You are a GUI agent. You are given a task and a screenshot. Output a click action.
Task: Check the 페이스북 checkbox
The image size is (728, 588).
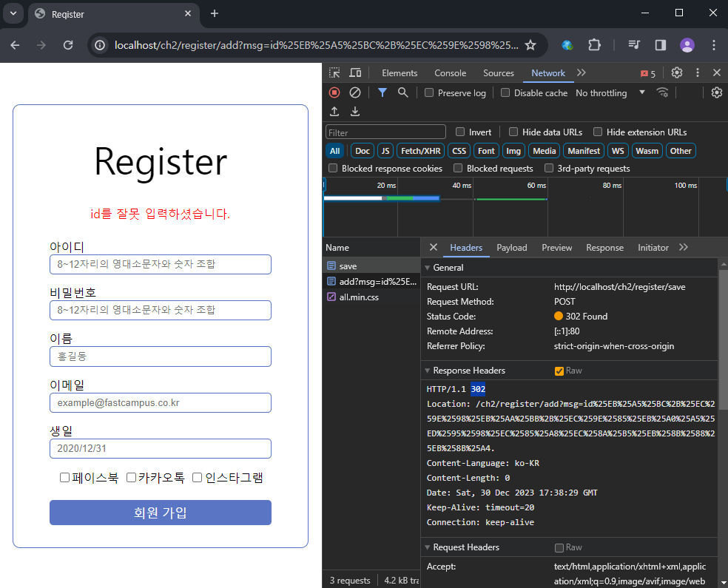point(64,478)
